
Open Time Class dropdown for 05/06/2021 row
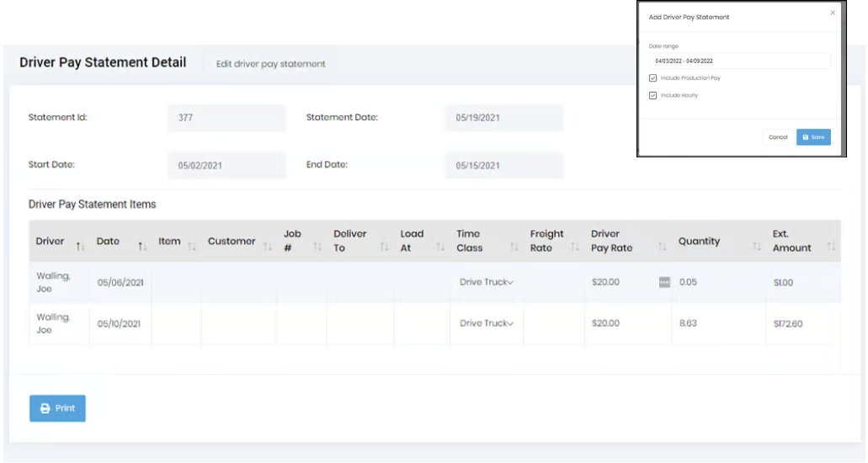coord(486,283)
